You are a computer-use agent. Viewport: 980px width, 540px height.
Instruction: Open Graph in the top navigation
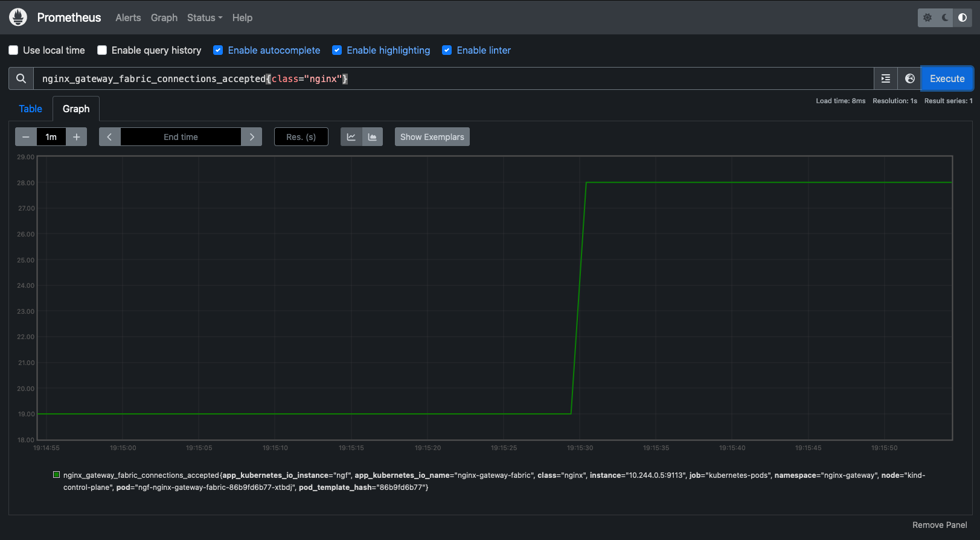[164, 17]
